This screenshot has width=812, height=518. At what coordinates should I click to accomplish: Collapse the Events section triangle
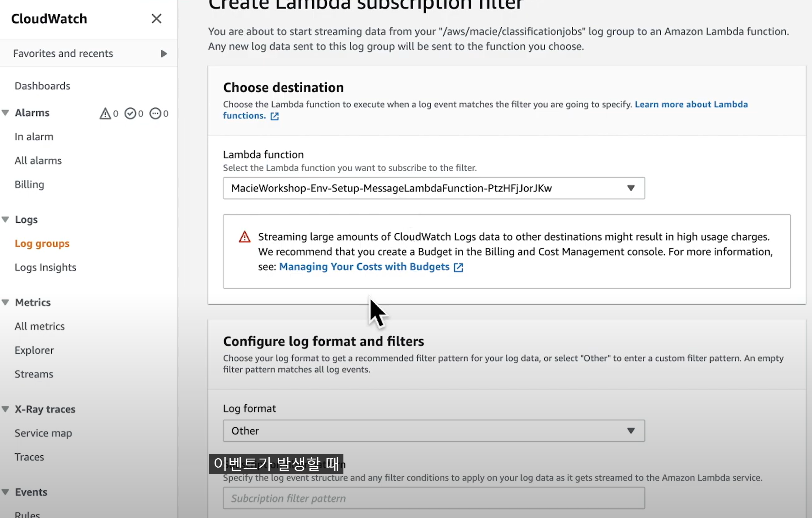point(5,492)
